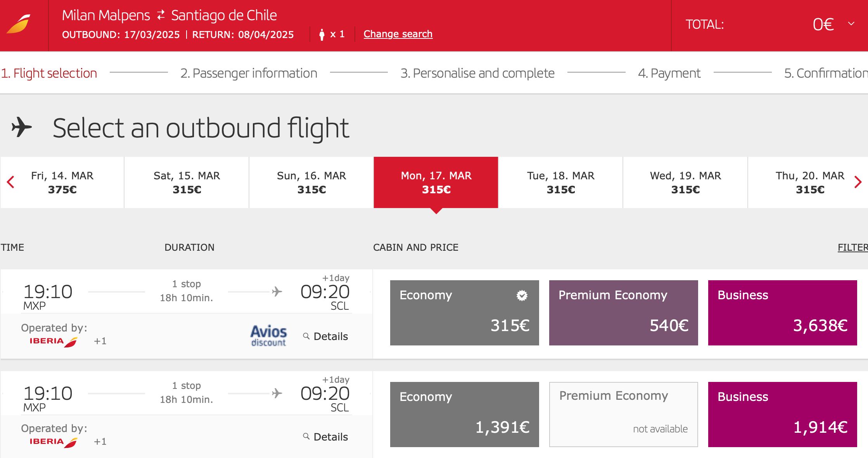Click the route swap arrows icon

(x=161, y=16)
